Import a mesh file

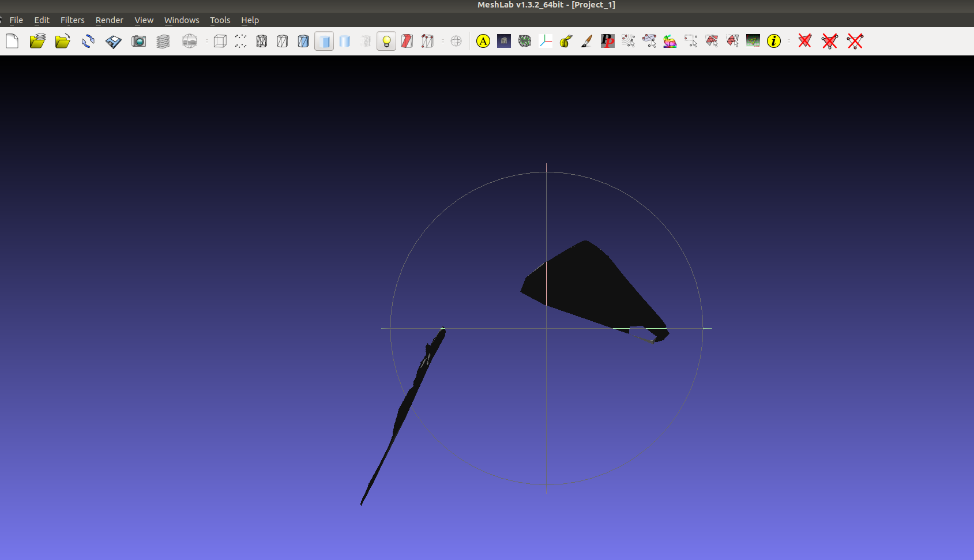(x=62, y=41)
